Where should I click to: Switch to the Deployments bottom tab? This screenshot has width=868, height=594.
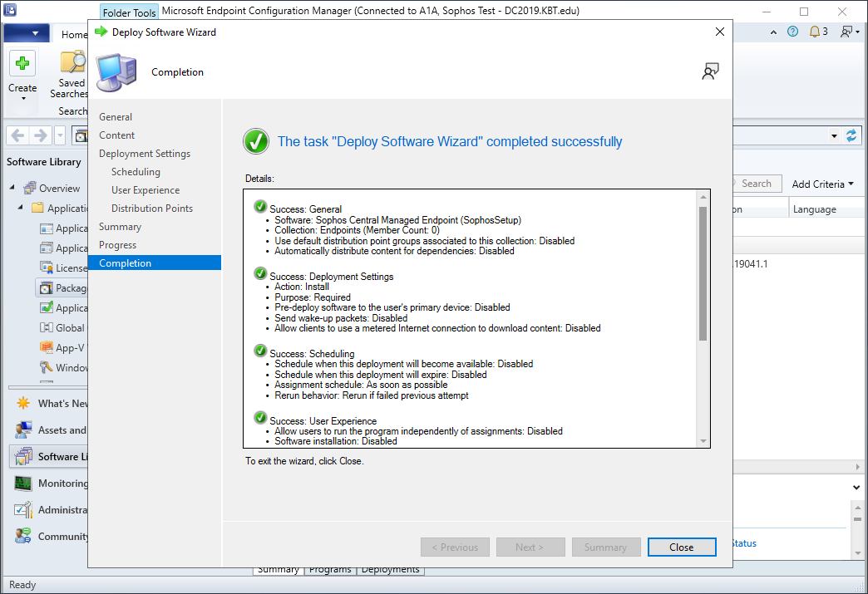(x=391, y=570)
